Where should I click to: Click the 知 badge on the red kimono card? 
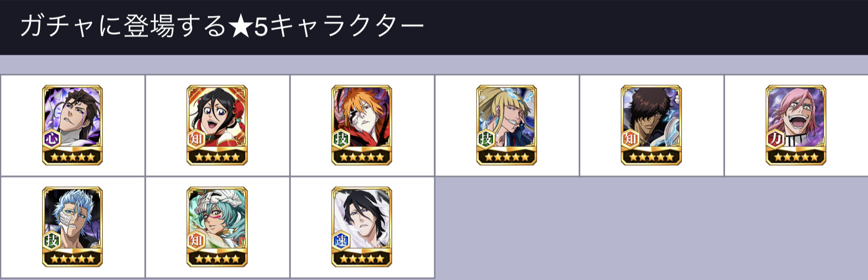pos(196,140)
